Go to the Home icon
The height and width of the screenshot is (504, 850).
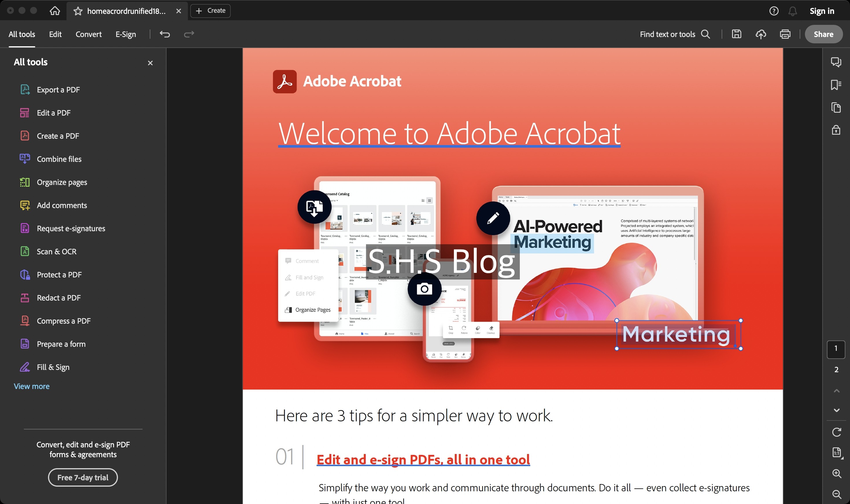click(55, 11)
